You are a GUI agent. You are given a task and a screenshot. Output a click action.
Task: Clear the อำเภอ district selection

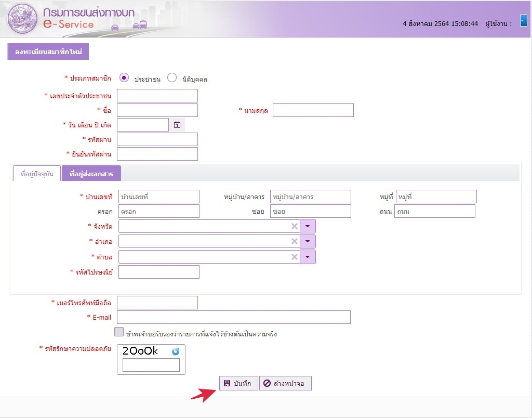tap(294, 242)
